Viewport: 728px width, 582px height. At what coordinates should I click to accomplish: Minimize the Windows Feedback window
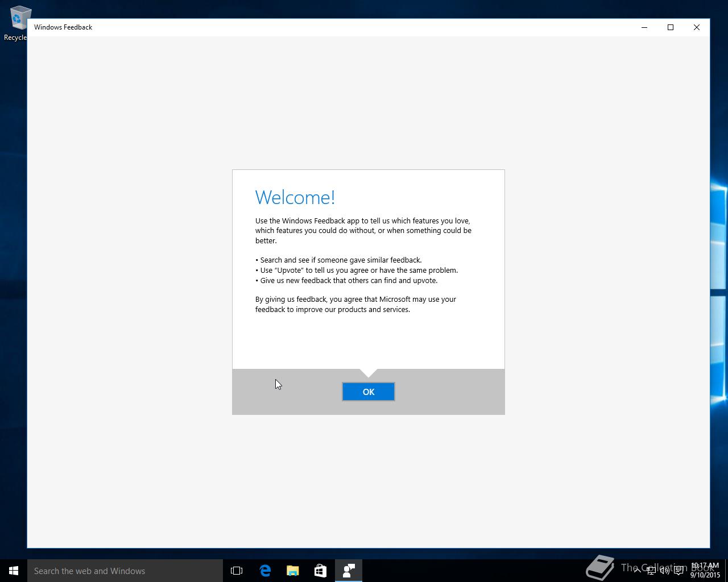pyautogui.click(x=644, y=27)
